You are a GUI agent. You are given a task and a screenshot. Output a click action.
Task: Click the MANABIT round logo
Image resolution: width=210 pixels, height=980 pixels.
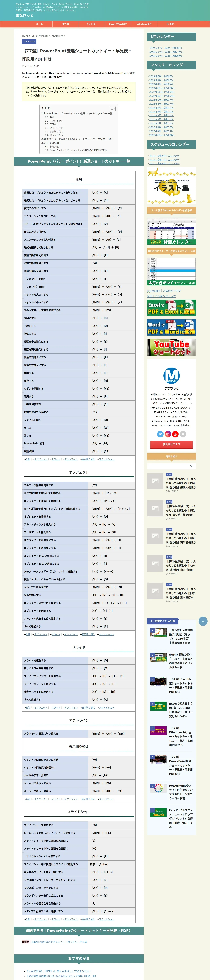172,375
